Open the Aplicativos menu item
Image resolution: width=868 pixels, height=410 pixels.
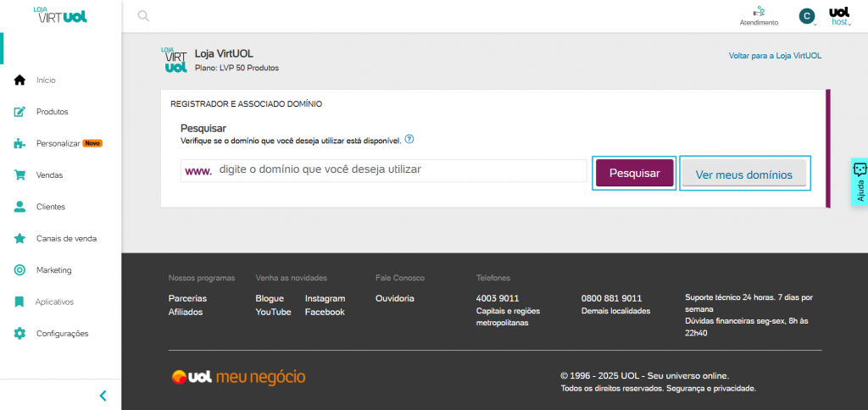click(x=54, y=302)
